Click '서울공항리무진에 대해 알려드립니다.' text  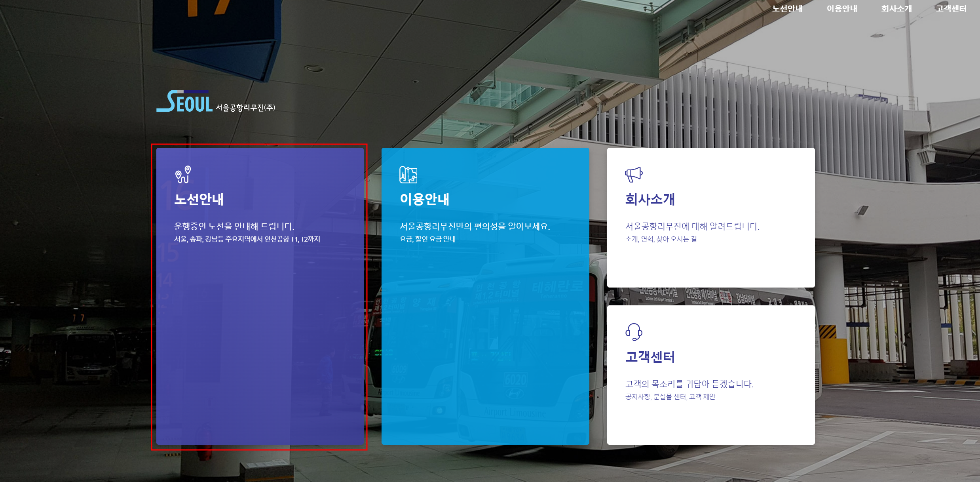[x=692, y=227]
